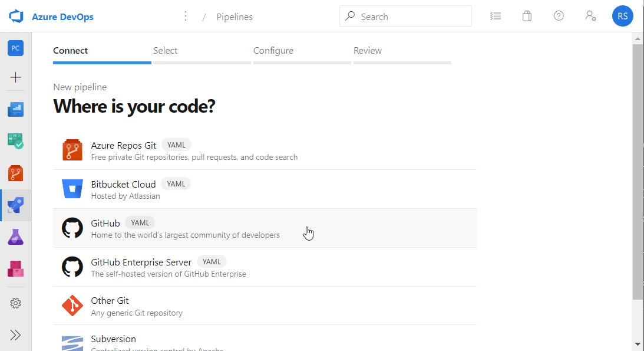Open Repos icon in sidebar
The height and width of the screenshot is (351, 644).
15,173
